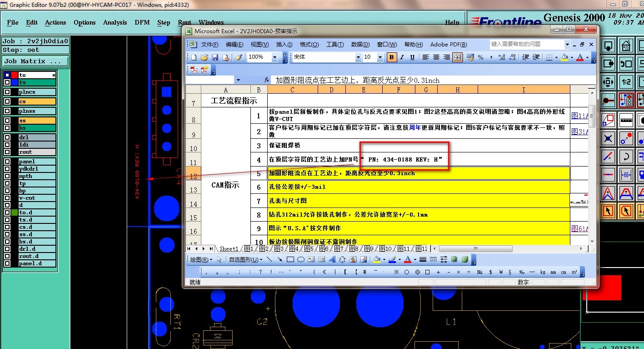Toggle the checkbox for layer cs
This screenshot has width=644, height=349.
tap(7, 101)
